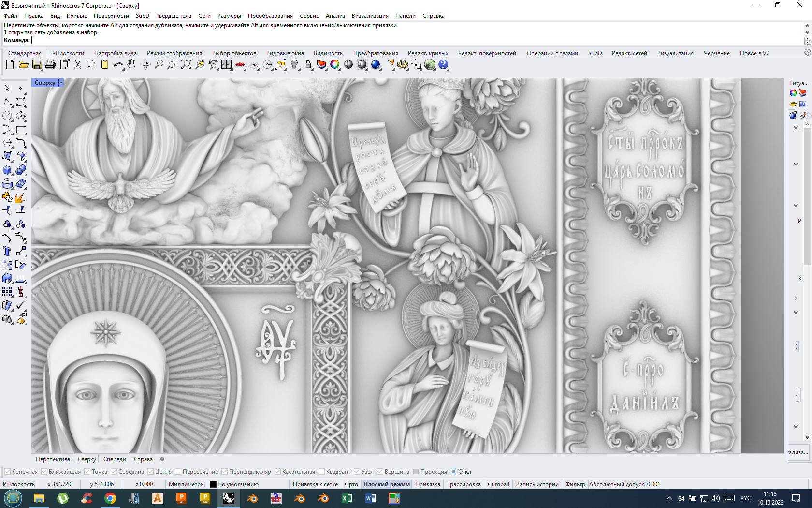
Task: Click the Undo arrow icon
Action: pyautogui.click(x=118, y=64)
